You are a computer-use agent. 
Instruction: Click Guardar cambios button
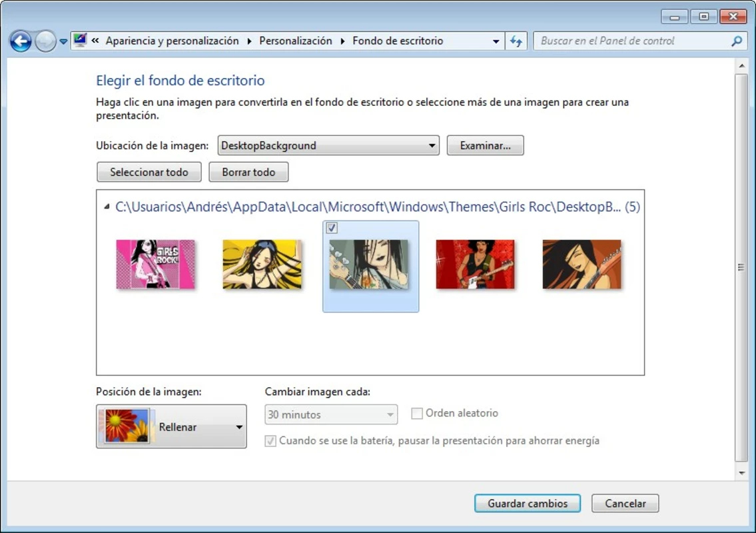point(528,503)
